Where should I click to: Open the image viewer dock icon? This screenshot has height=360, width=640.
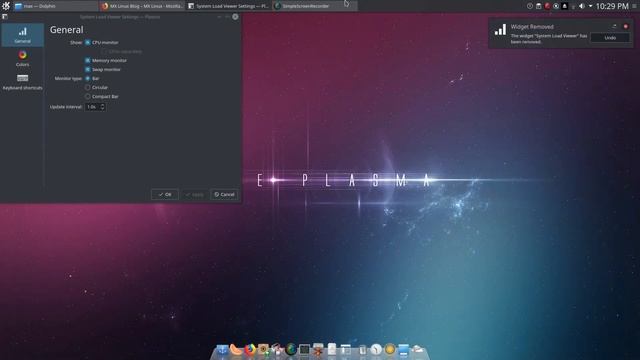pyautogui.click(x=263, y=349)
